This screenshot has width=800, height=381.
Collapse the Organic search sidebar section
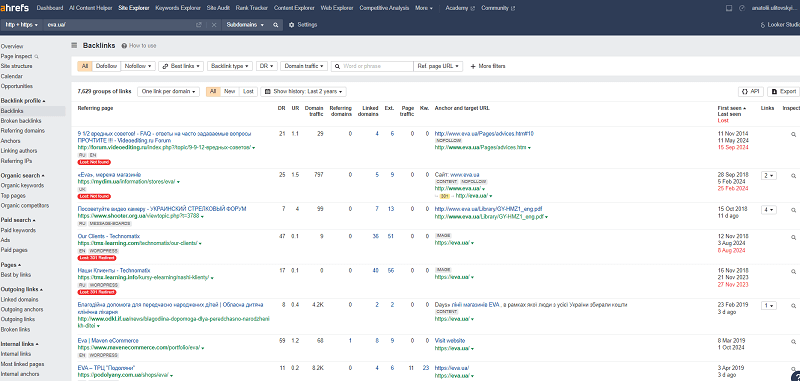click(22, 175)
